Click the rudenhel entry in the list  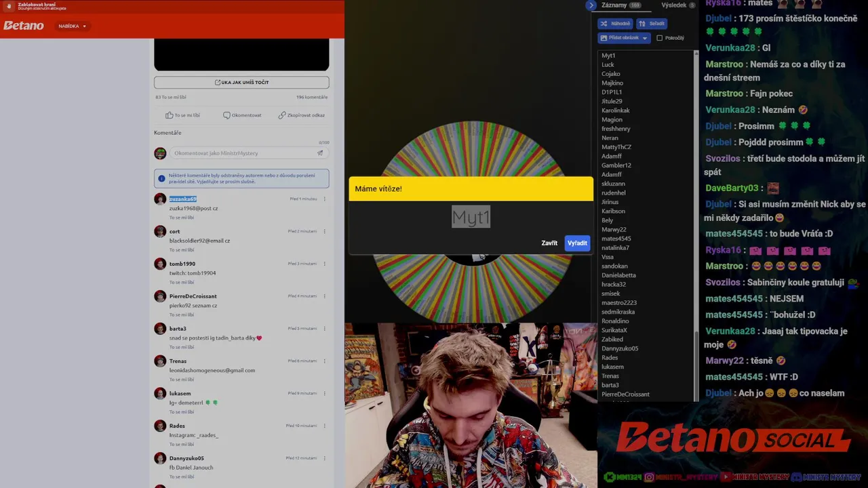pos(614,192)
